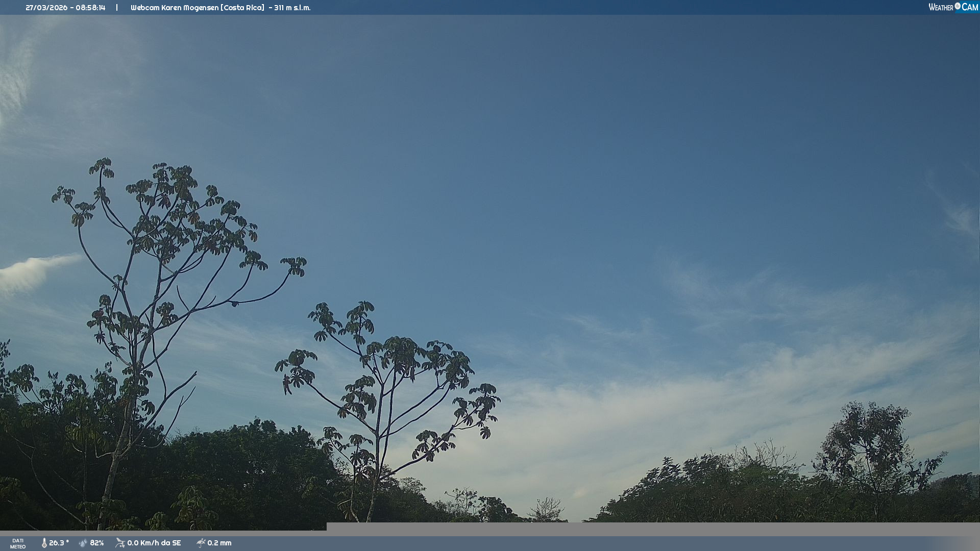This screenshot has width=980, height=551.
Task: Click the 311 m s.l.m. elevation text
Action: 292,8
